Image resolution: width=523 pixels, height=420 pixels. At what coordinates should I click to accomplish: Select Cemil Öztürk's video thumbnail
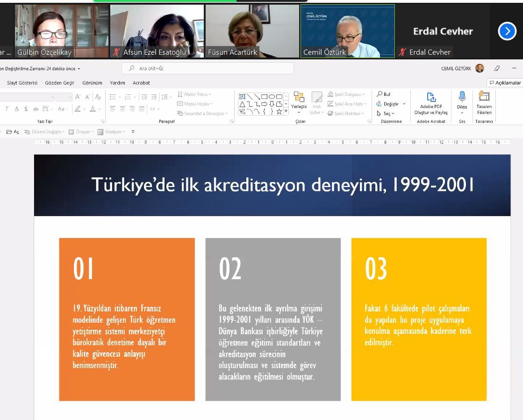(x=347, y=31)
